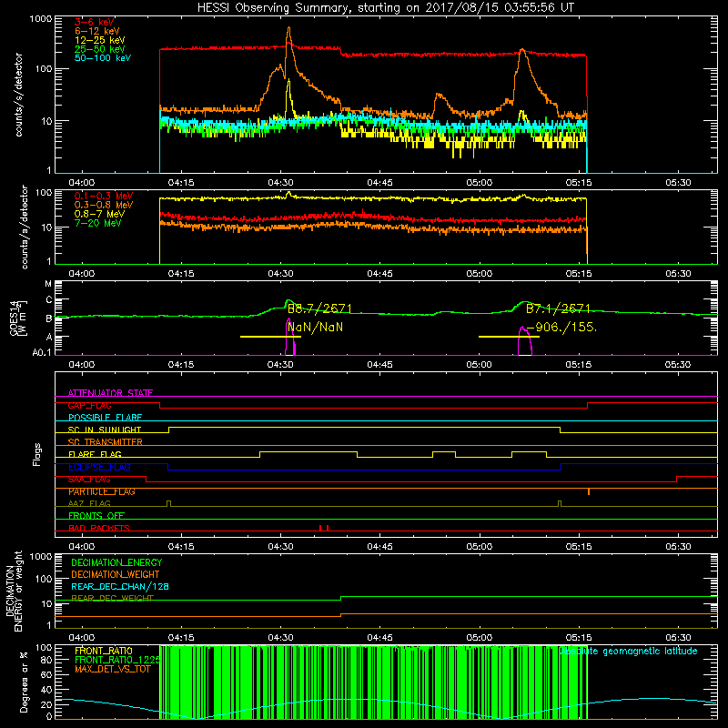Click the GOES14 axis label
This screenshot has width=728, height=728.
pyautogui.click(x=15, y=318)
